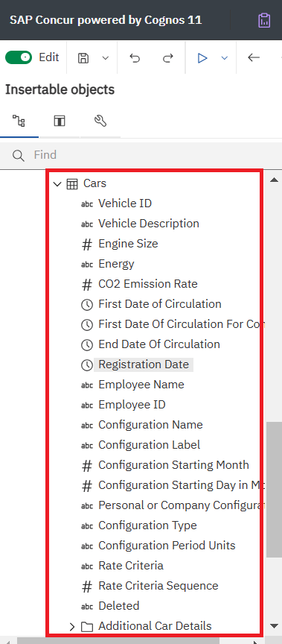Click the clipboard report icon in header
The width and height of the screenshot is (282, 644).
pos(264,20)
